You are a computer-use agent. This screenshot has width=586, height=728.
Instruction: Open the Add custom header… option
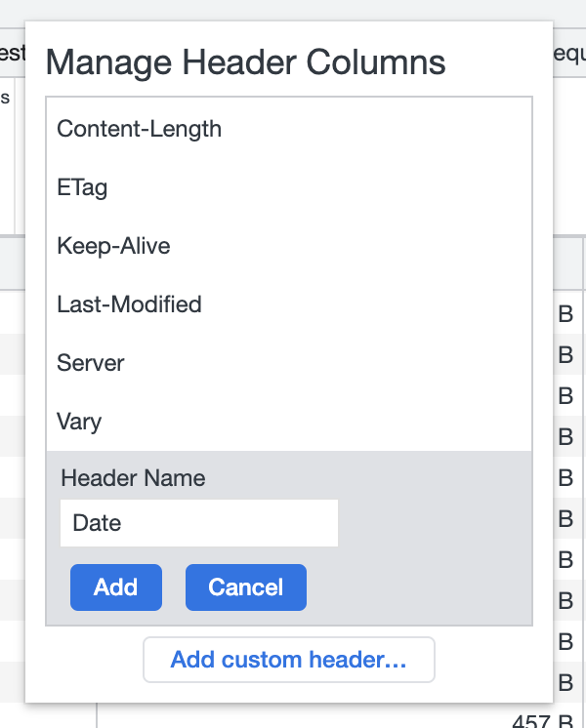288,660
